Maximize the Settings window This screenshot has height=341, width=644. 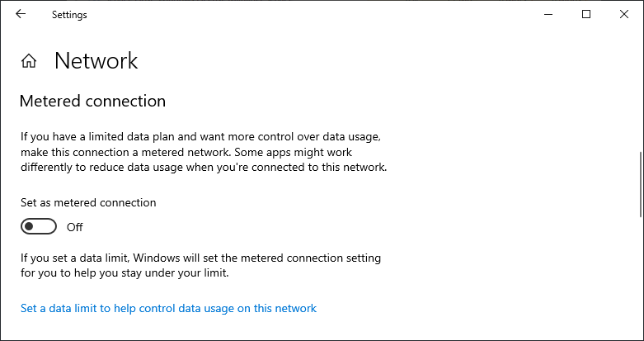[x=586, y=14]
